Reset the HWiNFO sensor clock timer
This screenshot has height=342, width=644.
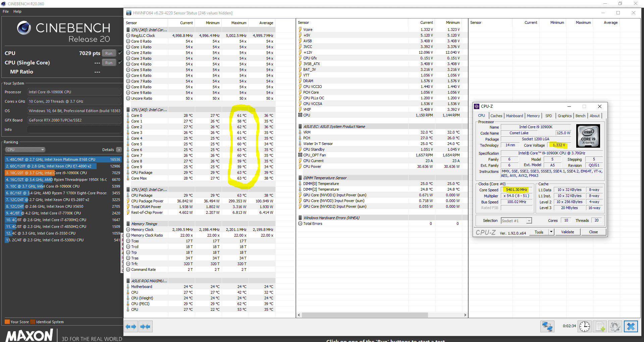[x=585, y=326]
